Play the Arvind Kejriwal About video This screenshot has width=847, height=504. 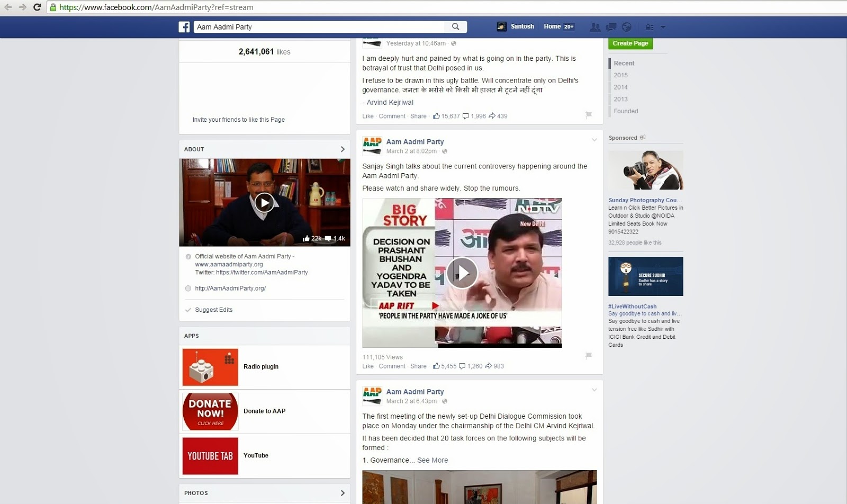pyautogui.click(x=264, y=202)
